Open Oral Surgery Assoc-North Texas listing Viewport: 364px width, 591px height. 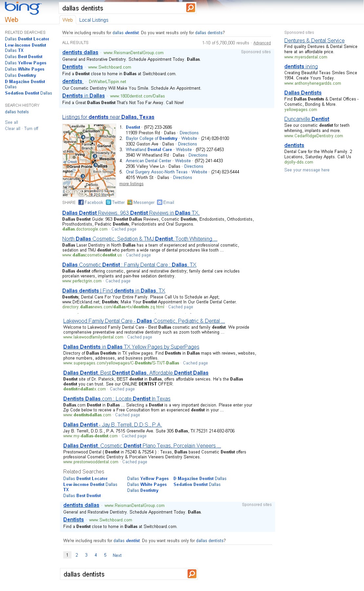click(x=157, y=172)
